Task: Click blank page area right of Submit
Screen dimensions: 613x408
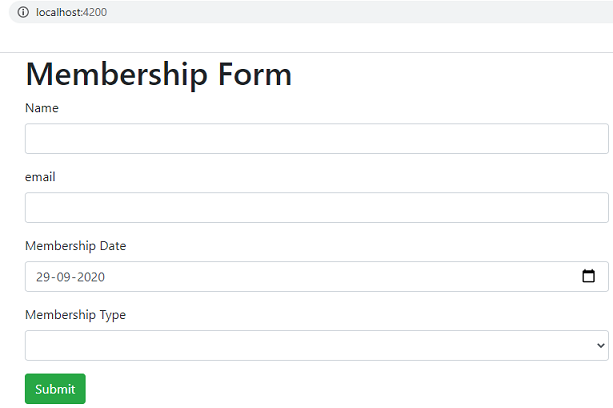Action: [350, 388]
